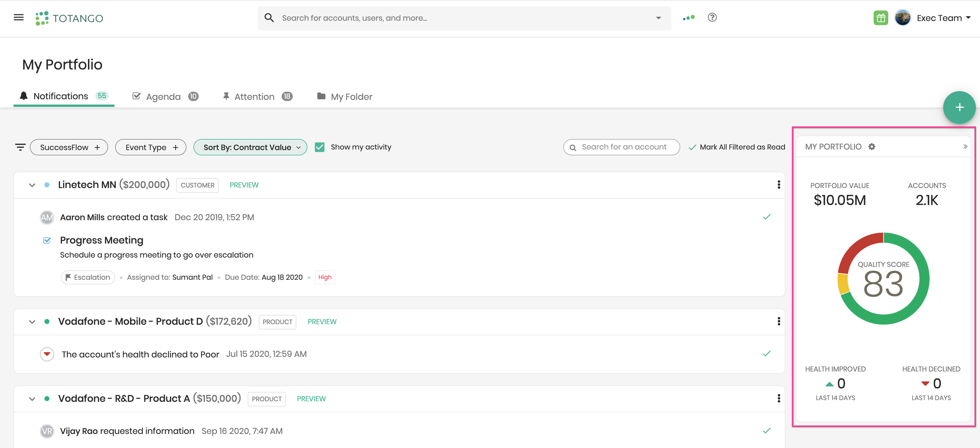
Task: Open the Vodafone Mobile Product D three-dot menu
Action: 779,321
